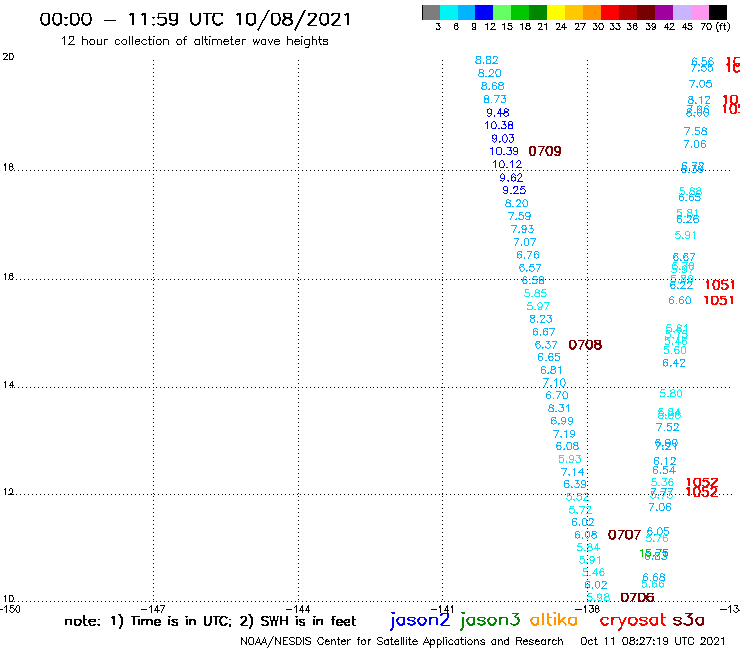
Task: Click the title date 10/08/2021
Action: coord(293,20)
